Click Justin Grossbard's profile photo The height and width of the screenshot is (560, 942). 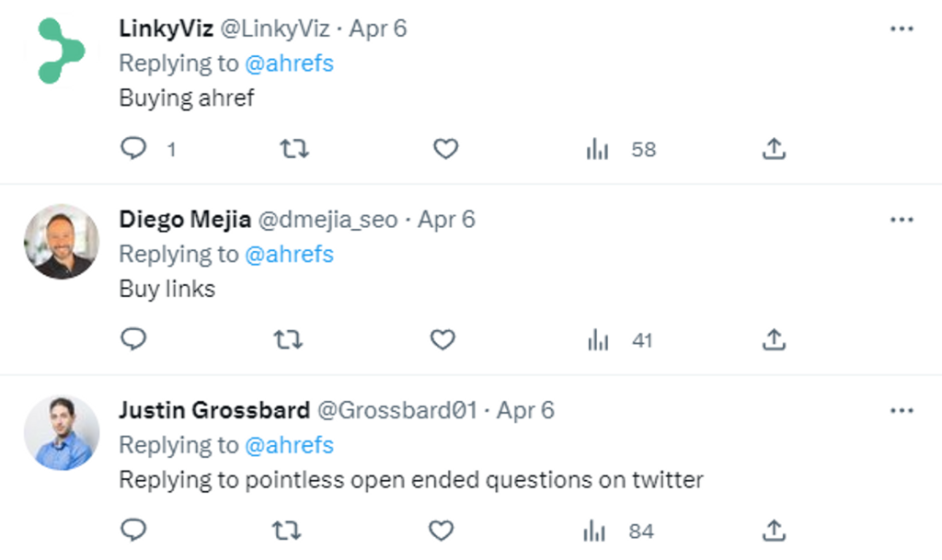coord(62,433)
